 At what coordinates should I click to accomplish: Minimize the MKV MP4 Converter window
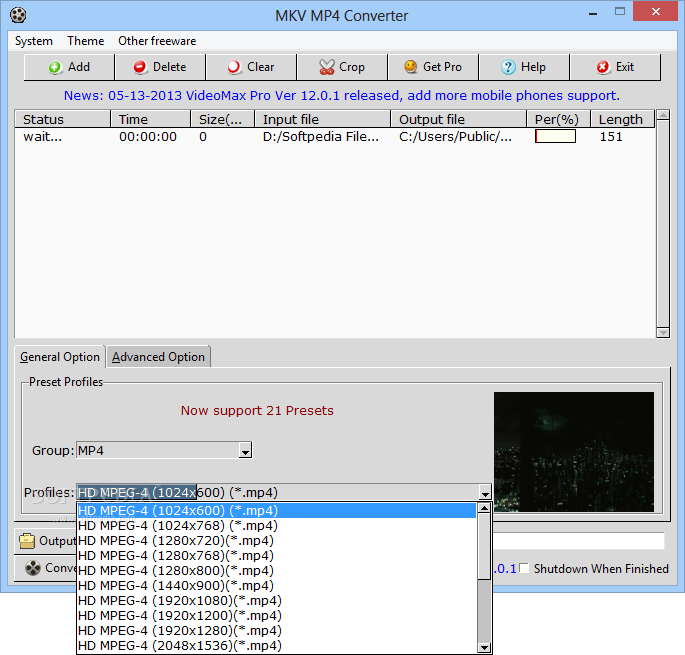(x=593, y=13)
